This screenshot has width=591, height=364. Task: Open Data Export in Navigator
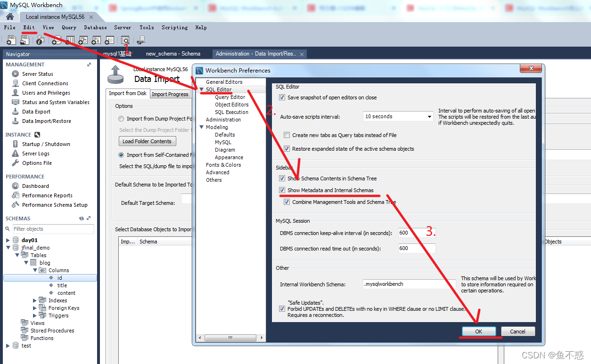click(x=36, y=112)
